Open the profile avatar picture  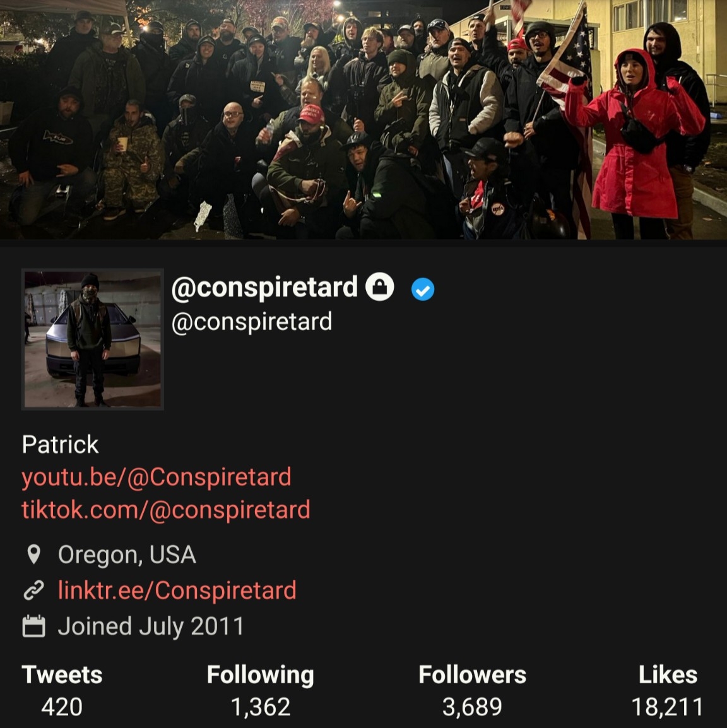pyautogui.click(x=92, y=339)
